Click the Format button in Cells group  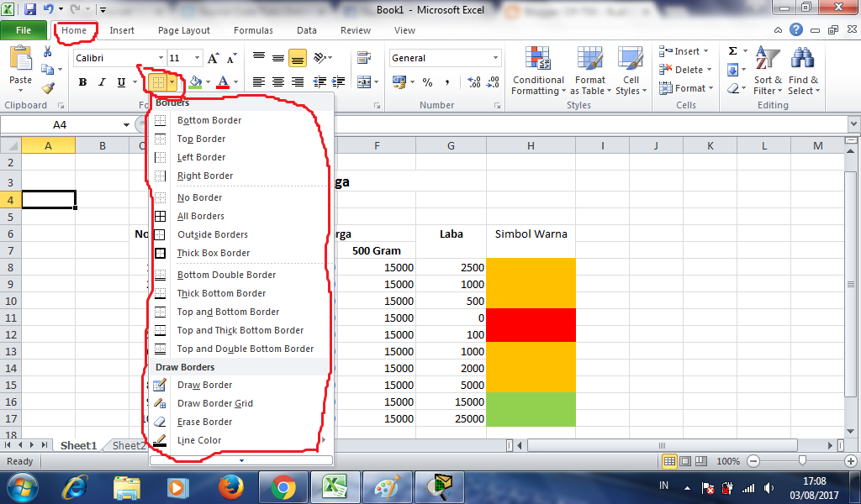[x=684, y=87]
